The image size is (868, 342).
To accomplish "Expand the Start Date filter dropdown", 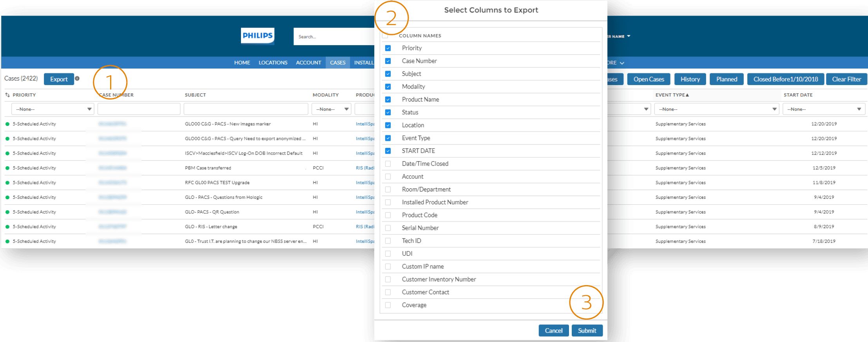I will coord(824,109).
